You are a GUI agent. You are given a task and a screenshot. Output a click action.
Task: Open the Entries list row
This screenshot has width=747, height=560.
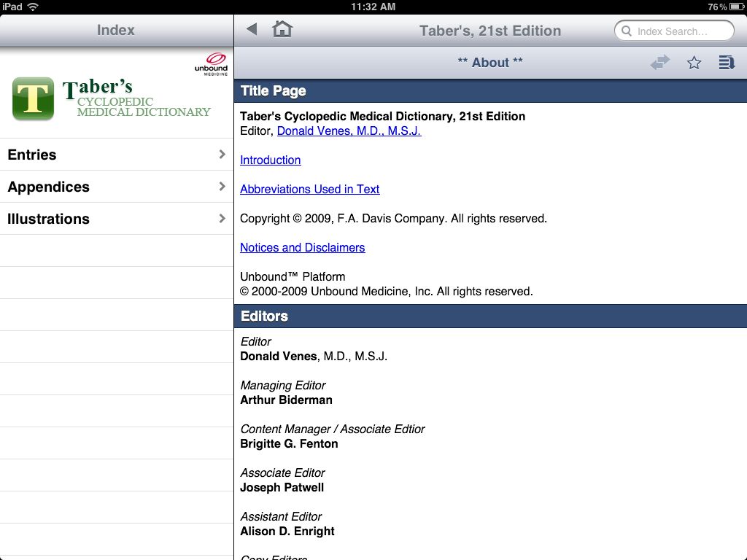click(117, 155)
